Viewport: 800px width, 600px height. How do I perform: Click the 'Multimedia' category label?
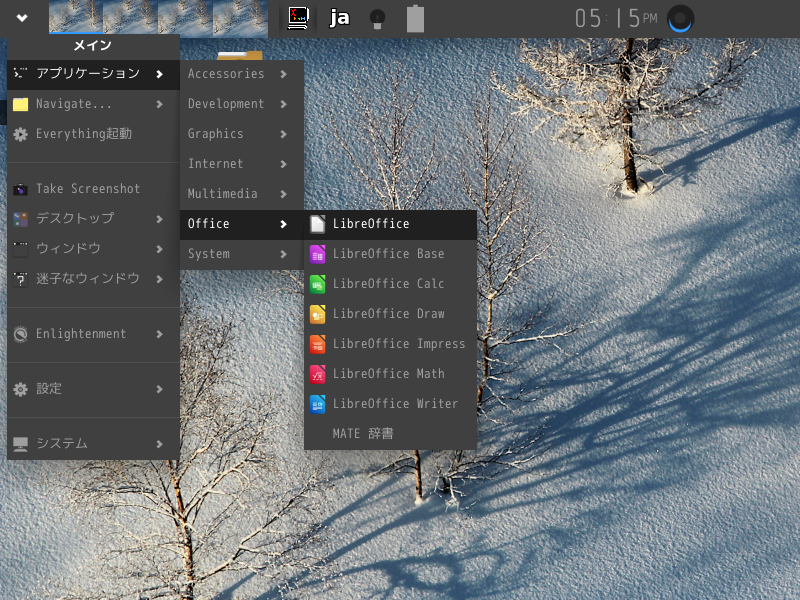click(x=222, y=194)
